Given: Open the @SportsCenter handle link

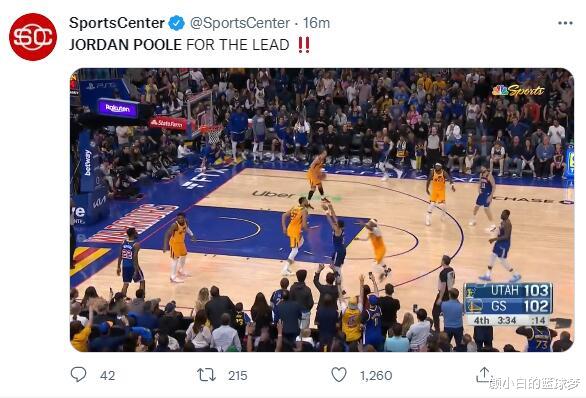Looking at the screenshot, I should [240, 23].
